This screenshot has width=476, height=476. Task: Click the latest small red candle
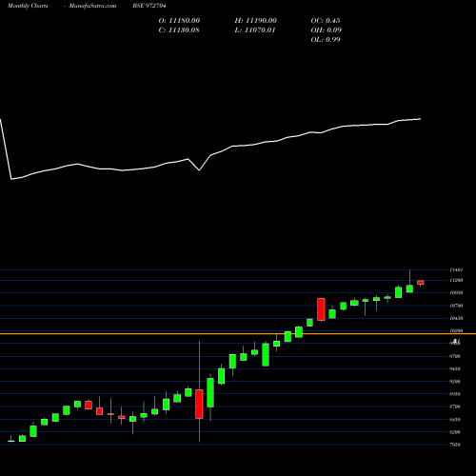421,283
